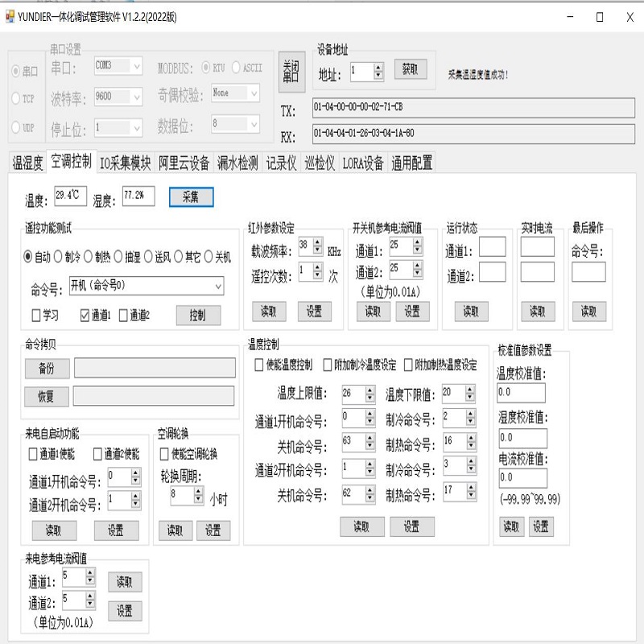Image resolution: width=644 pixels, height=644 pixels.
Task: Click 读取 in 红外参数设定
Action: [269, 312]
